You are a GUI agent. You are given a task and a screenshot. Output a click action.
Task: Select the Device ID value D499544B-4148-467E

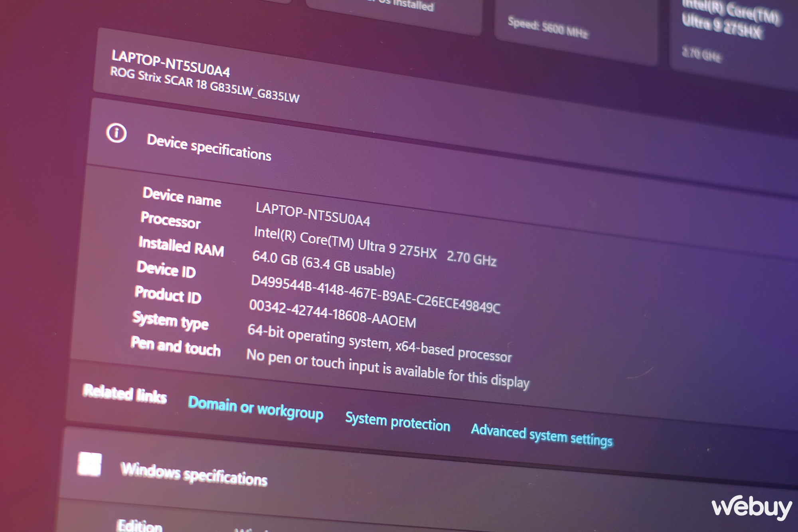tap(375, 295)
